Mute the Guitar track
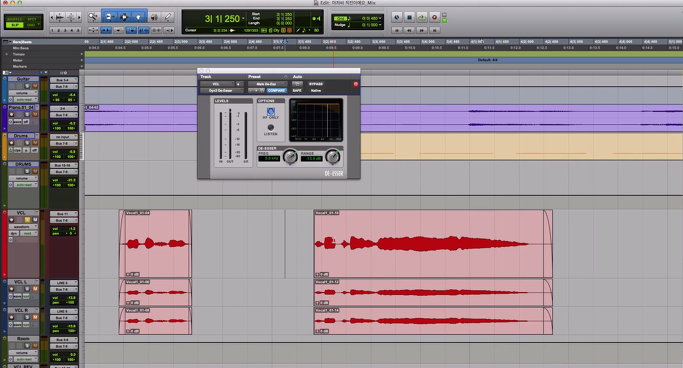Image resolution: width=683 pixels, height=368 pixels. (35, 86)
